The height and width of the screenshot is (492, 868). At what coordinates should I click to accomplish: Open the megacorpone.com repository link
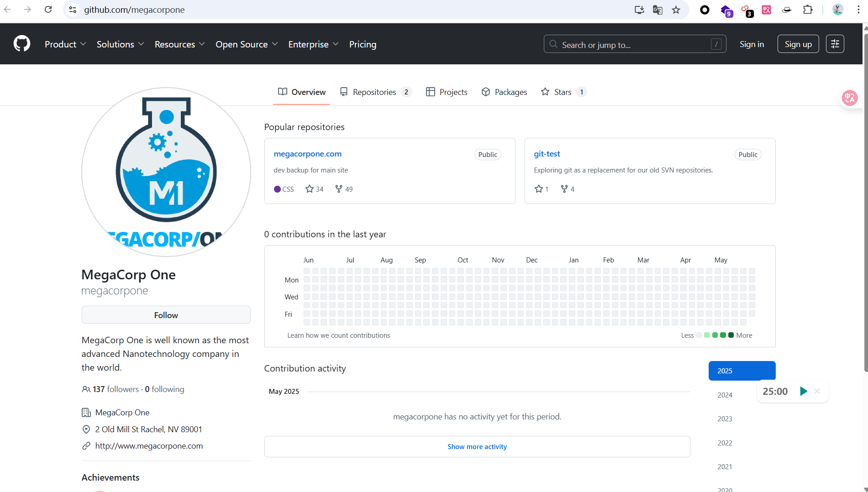308,154
